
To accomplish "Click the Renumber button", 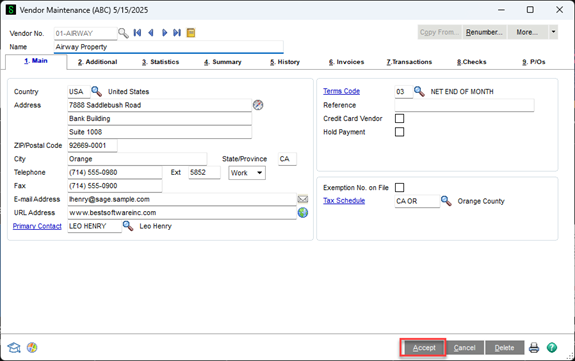I will [484, 32].
